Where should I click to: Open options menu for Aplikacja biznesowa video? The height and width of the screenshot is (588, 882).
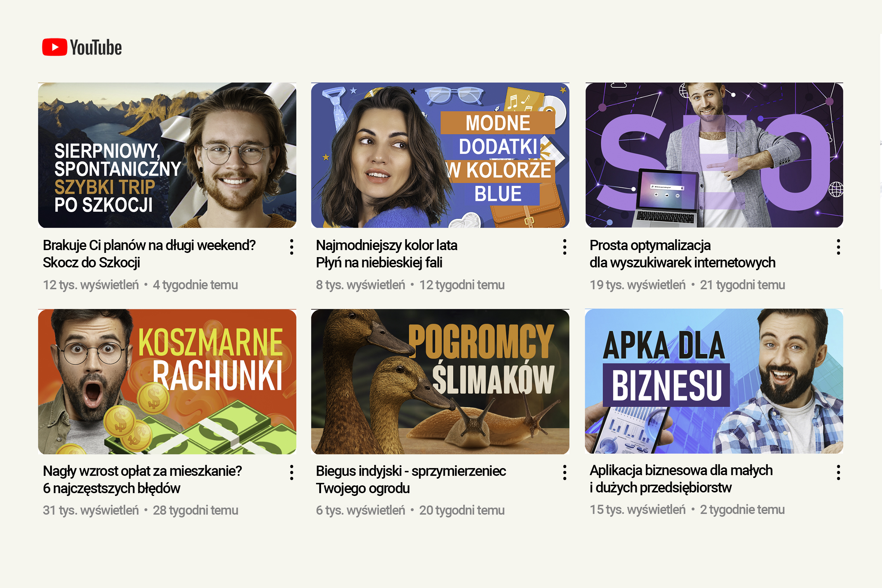click(838, 473)
